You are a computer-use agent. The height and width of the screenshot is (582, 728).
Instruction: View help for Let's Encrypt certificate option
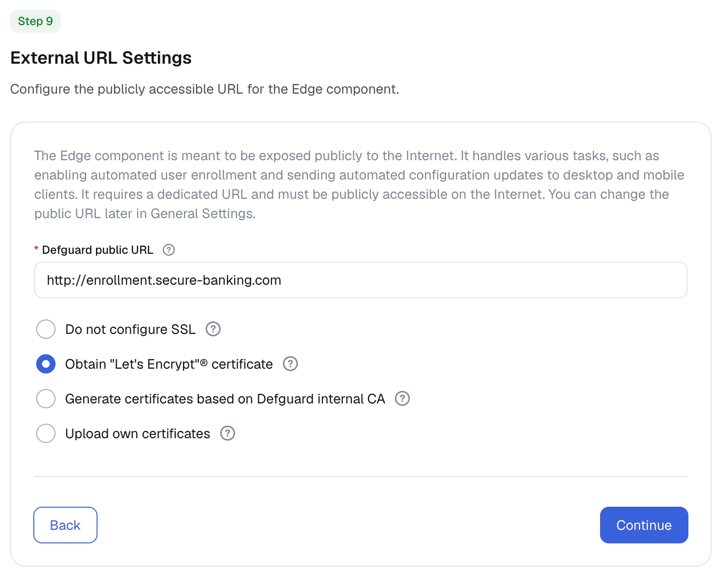coord(290,364)
